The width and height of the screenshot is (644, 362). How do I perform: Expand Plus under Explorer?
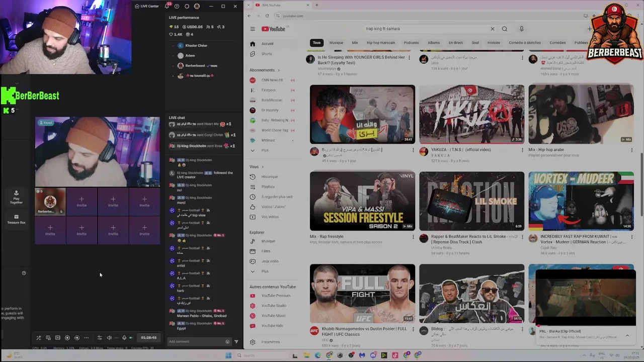[x=272, y=271]
